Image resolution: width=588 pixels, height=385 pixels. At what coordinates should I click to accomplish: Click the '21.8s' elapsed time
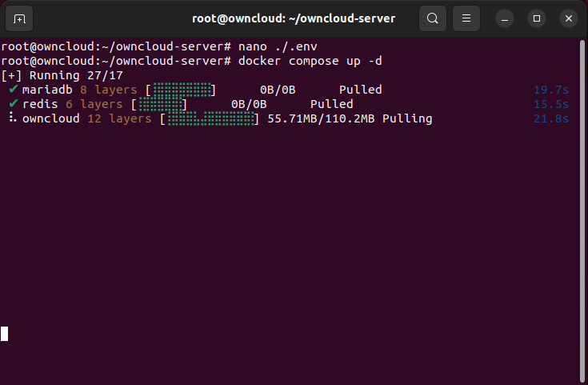[x=551, y=118]
